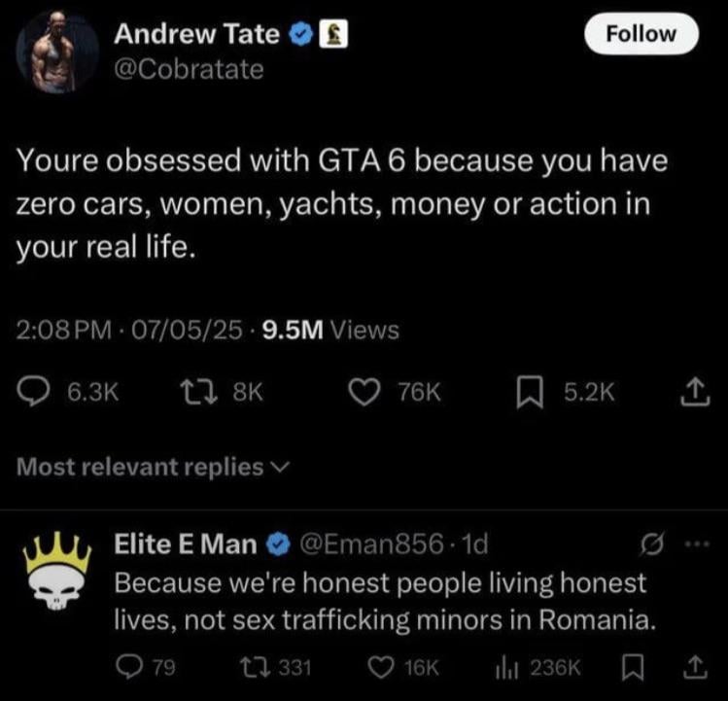This screenshot has width=728, height=701.
Task: Open the @Eman856 handle link
Action: 371,543
